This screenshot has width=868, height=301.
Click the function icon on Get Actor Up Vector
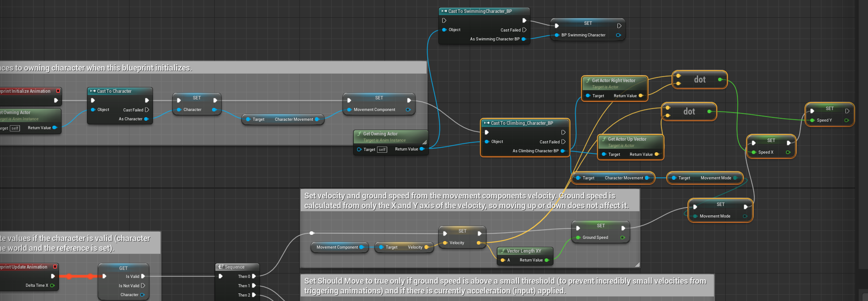[604, 139]
